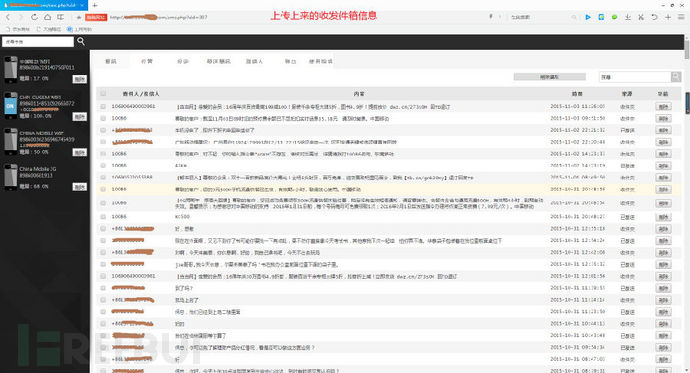Tick the select-all checkbox in table header

(x=103, y=93)
